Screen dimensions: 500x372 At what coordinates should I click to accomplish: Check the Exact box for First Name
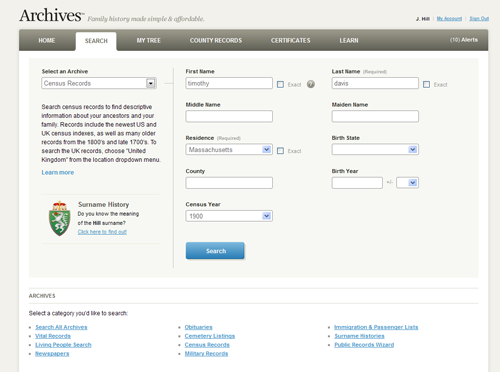280,85
